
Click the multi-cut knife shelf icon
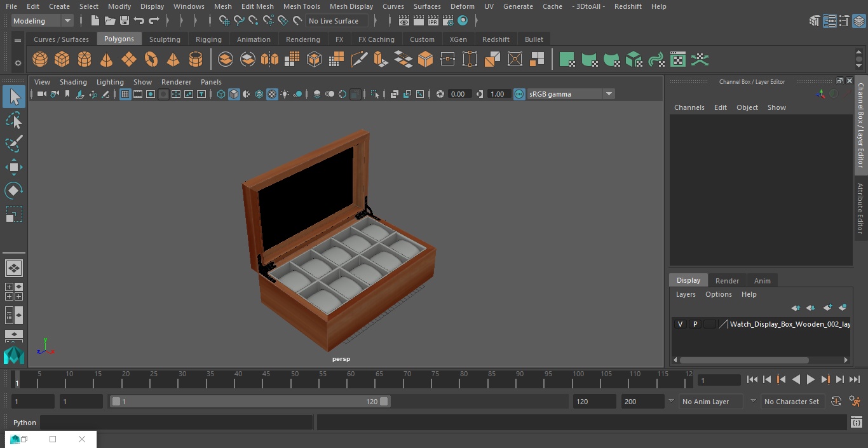(x=358, y=60)
